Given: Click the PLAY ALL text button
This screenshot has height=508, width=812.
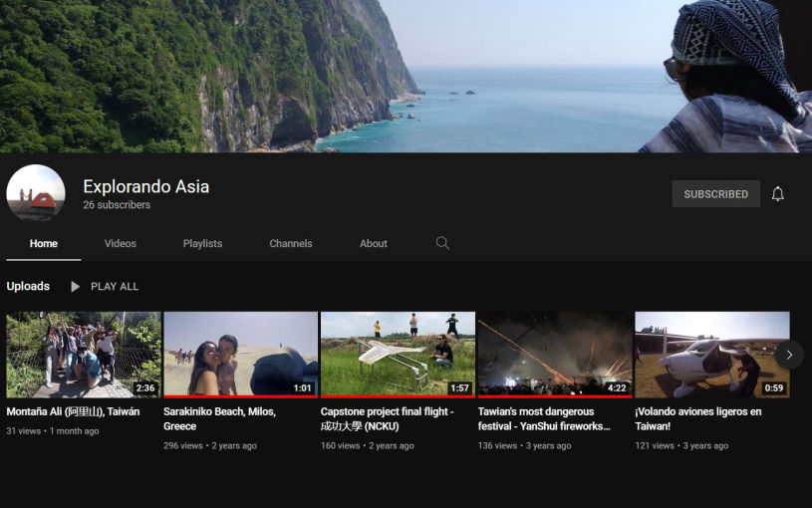Looking at the screenshot, I should (115, 286).
